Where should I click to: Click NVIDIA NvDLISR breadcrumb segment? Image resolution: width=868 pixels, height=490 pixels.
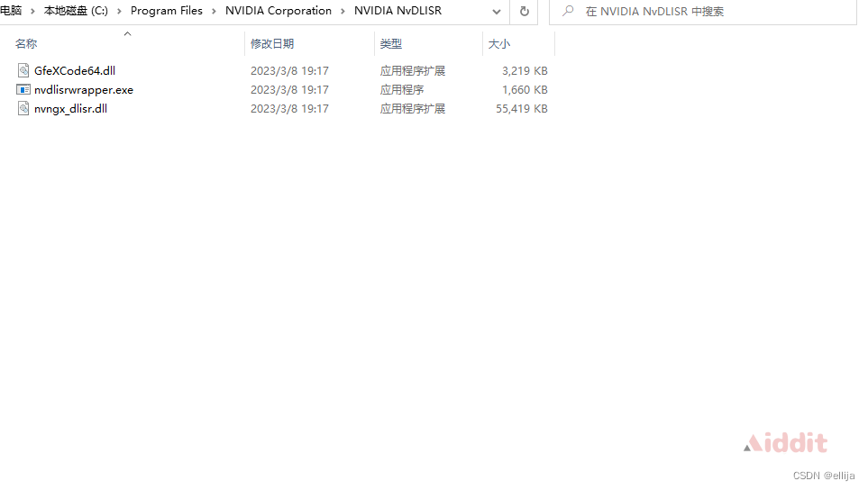(398, 11)
